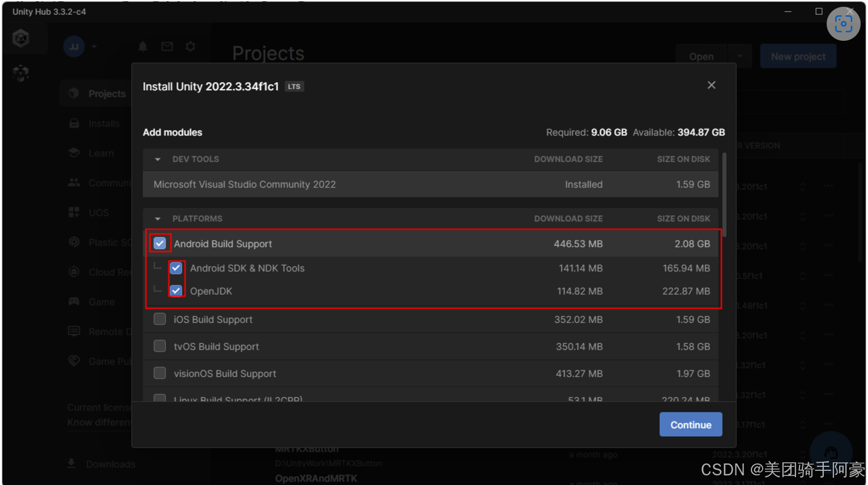Click the Available 394.87 GB text
Image resolution: width=868 pixels, height=485 pixels.
[x=679, y=132]
